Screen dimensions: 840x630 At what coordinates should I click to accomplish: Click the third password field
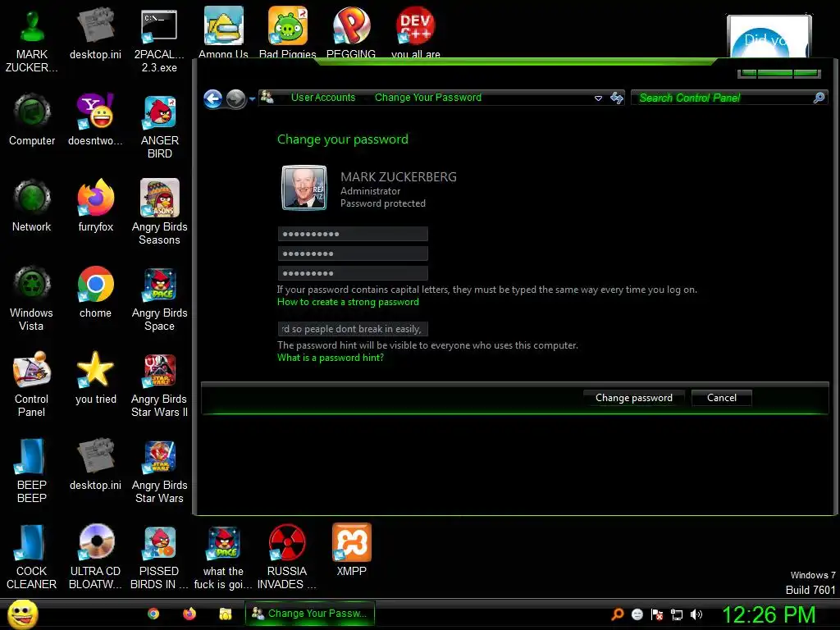pos(353,273)
